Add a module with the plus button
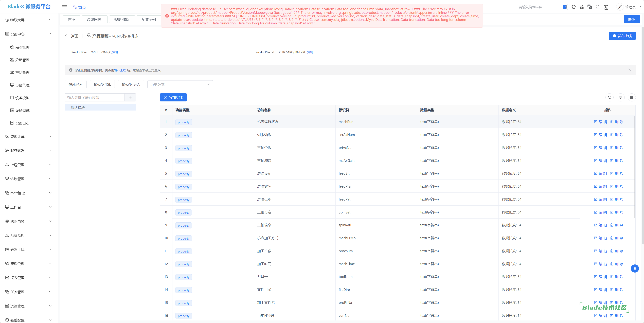This screenshot has height=323, width=644. [130, 98]
